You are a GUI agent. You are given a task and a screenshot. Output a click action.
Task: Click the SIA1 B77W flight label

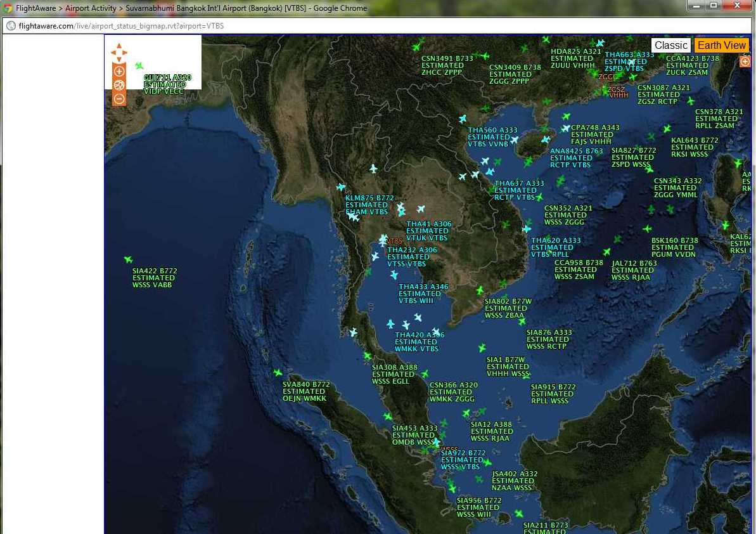508,367
